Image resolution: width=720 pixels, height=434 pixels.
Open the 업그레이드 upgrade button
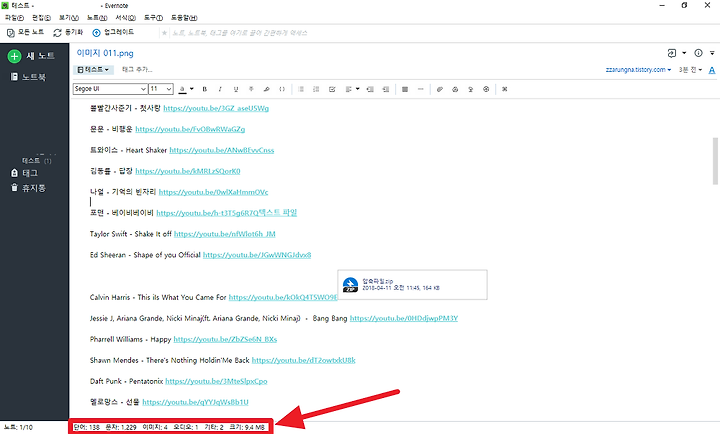pyautogui.click(x=113, y=32)
